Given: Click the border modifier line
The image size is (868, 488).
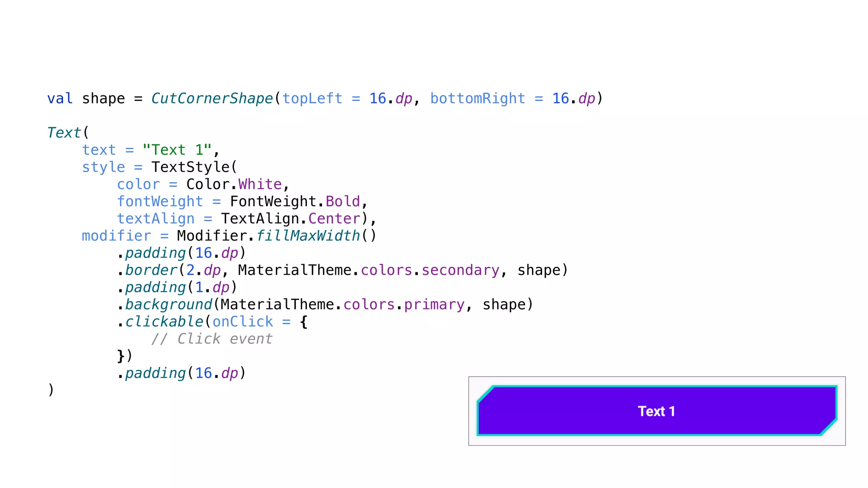Looking at the screenshot, I should point(151,270).
